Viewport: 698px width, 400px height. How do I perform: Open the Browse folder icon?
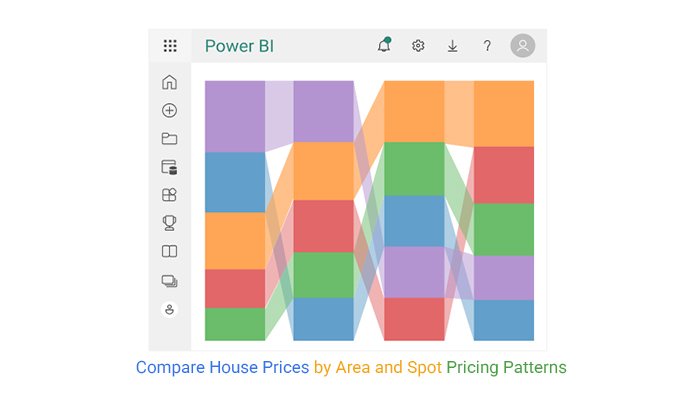pyautogui.click(x=169, y=139)
